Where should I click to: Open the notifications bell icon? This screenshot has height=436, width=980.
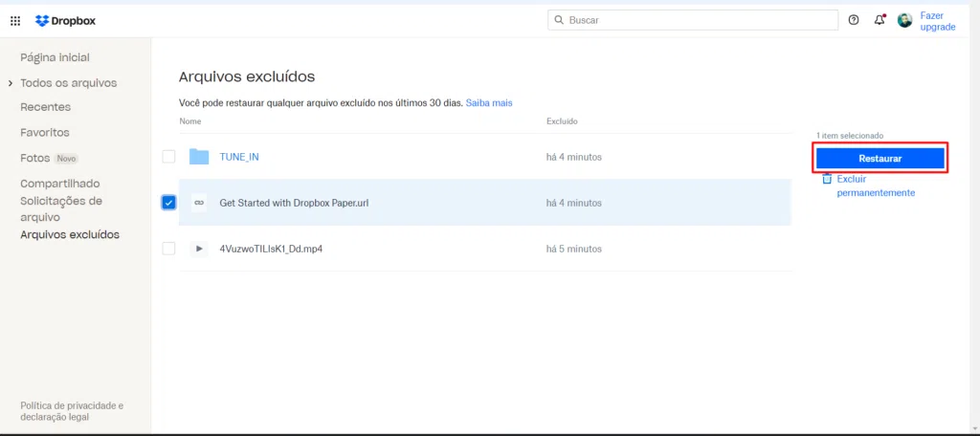point(880,20)
